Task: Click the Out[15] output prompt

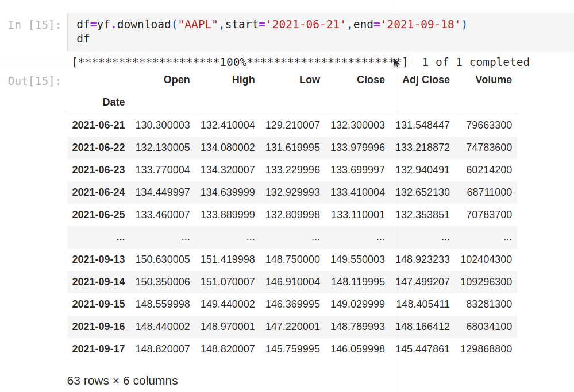Action: point(34,81)
